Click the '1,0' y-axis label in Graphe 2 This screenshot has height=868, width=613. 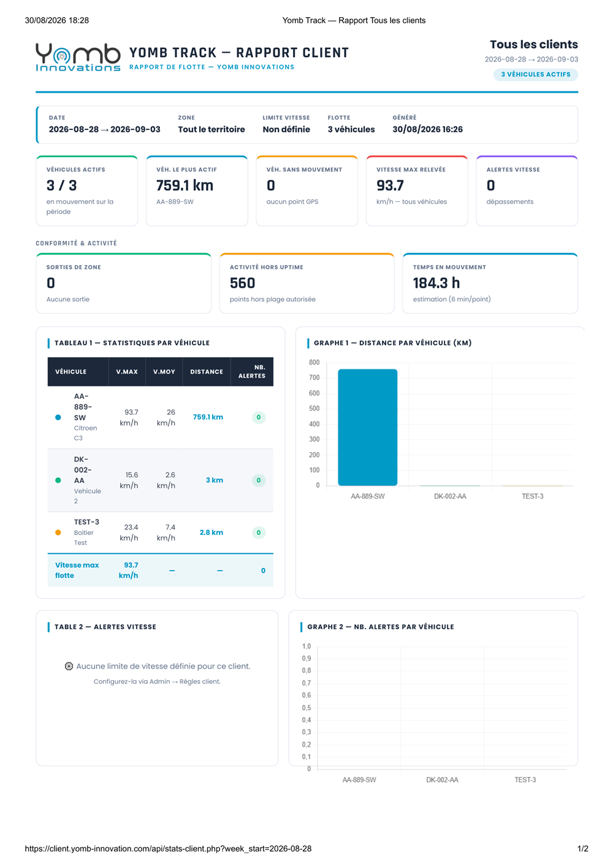point(306,647)
